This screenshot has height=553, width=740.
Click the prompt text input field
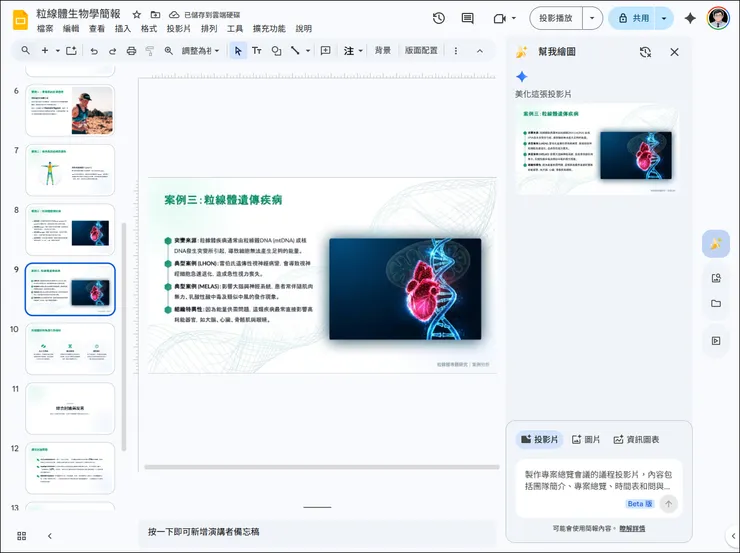point(599,480)
